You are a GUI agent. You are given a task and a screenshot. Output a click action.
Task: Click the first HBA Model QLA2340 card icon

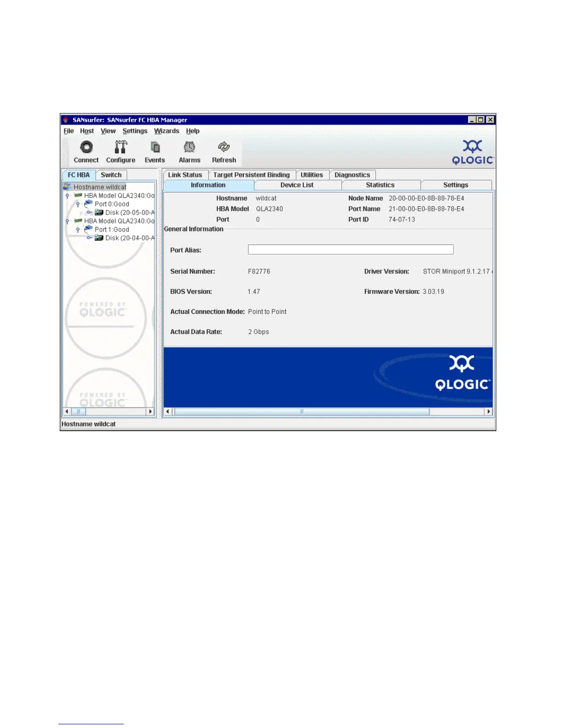click(x=78, y=195)
